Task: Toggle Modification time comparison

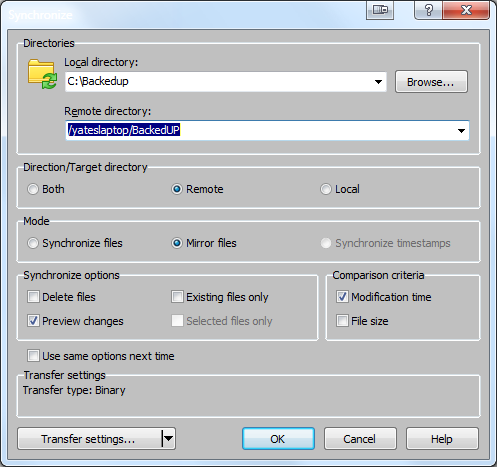Action: tap(342, 297)
